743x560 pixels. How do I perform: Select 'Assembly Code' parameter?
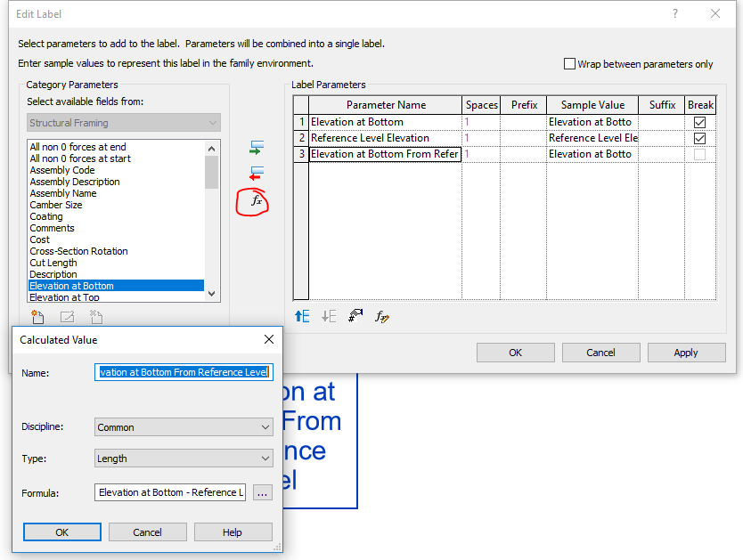coord(116,170)
